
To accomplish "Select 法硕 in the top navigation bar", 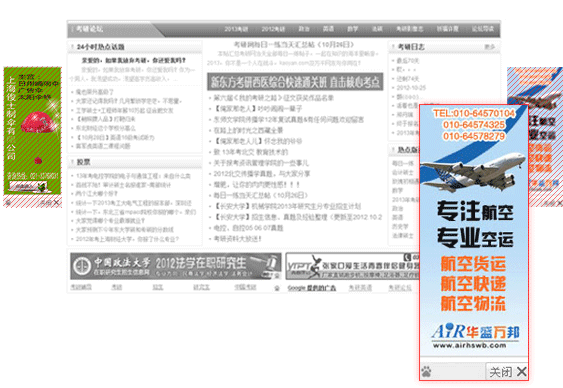I will (377, 29).
